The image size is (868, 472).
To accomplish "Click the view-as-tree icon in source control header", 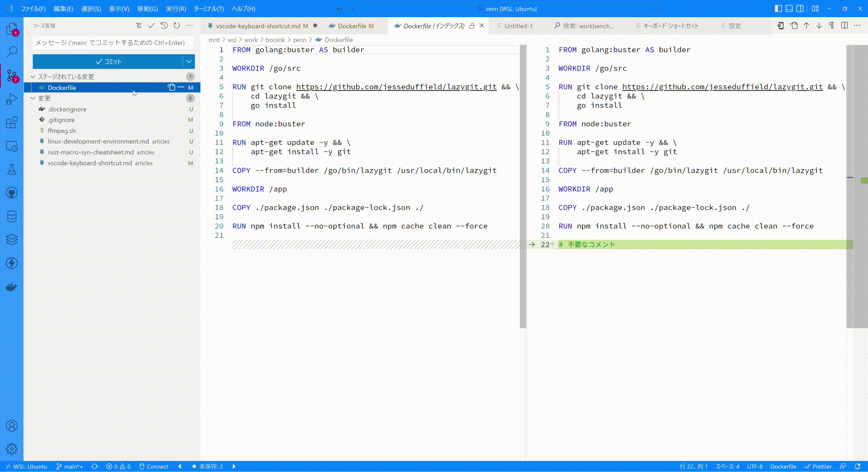I will (139, 26).
